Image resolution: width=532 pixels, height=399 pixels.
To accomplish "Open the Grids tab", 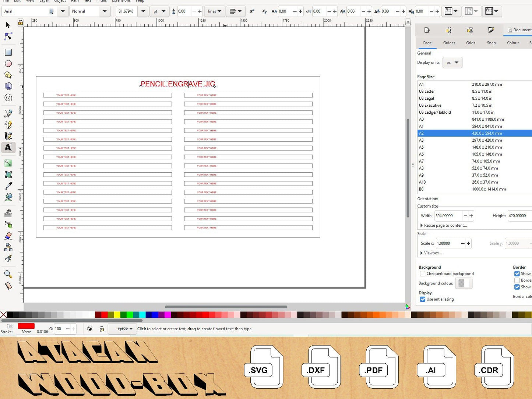I will click(471, 43).
